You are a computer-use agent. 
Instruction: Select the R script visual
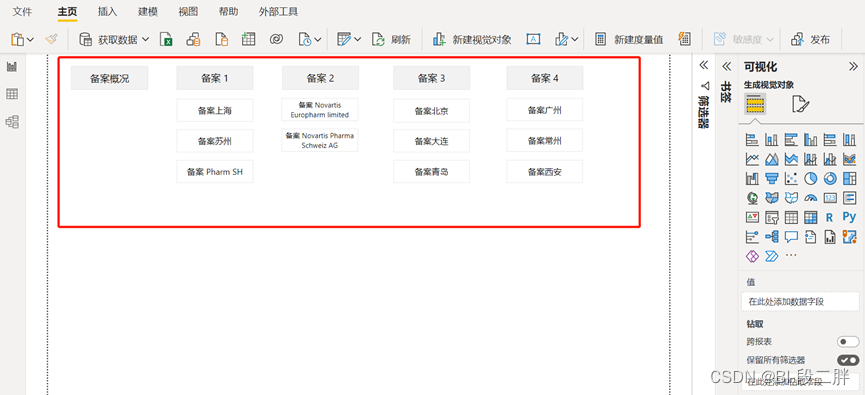(x=830, y=217)
